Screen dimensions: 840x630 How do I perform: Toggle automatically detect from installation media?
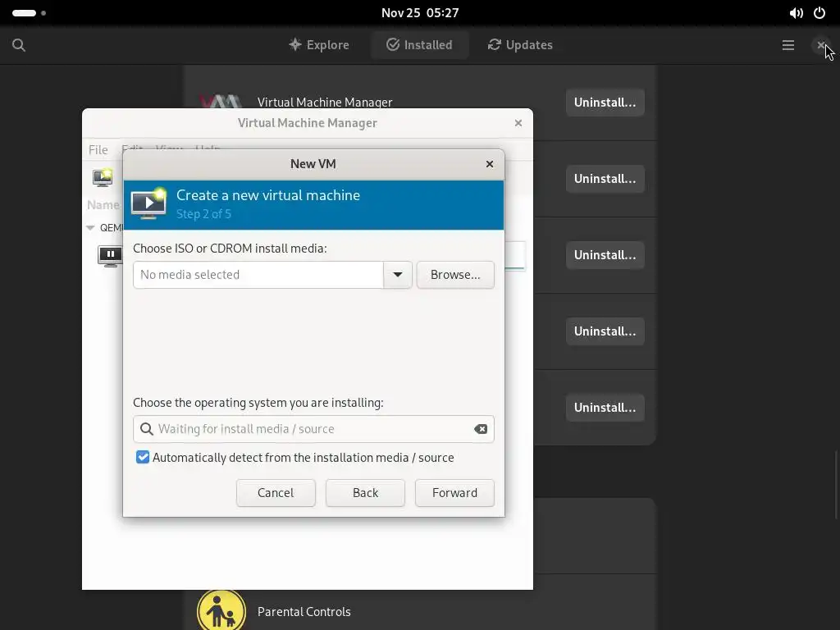(143, 458)
